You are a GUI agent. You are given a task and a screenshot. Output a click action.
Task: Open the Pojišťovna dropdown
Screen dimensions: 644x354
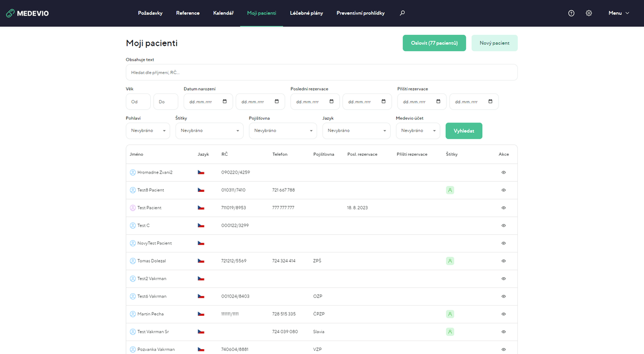(283, 131)
